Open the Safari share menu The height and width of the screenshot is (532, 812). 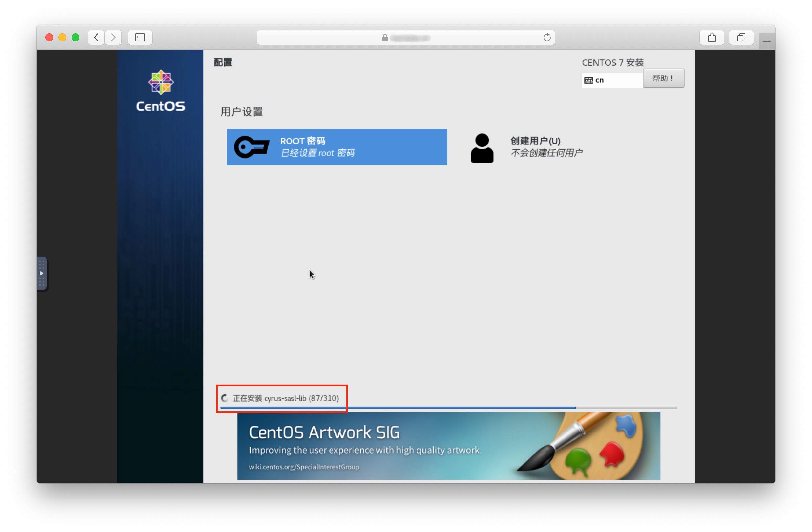(711, 37)
